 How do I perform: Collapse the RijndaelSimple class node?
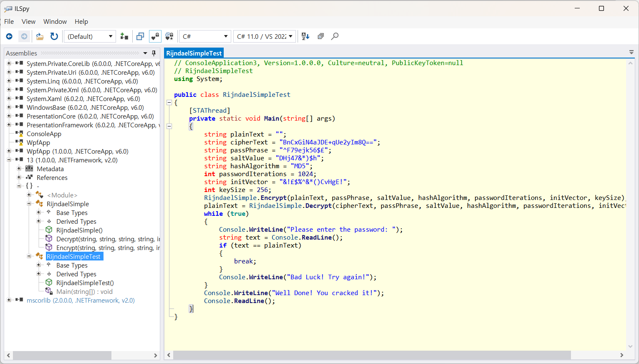(29, 204)
